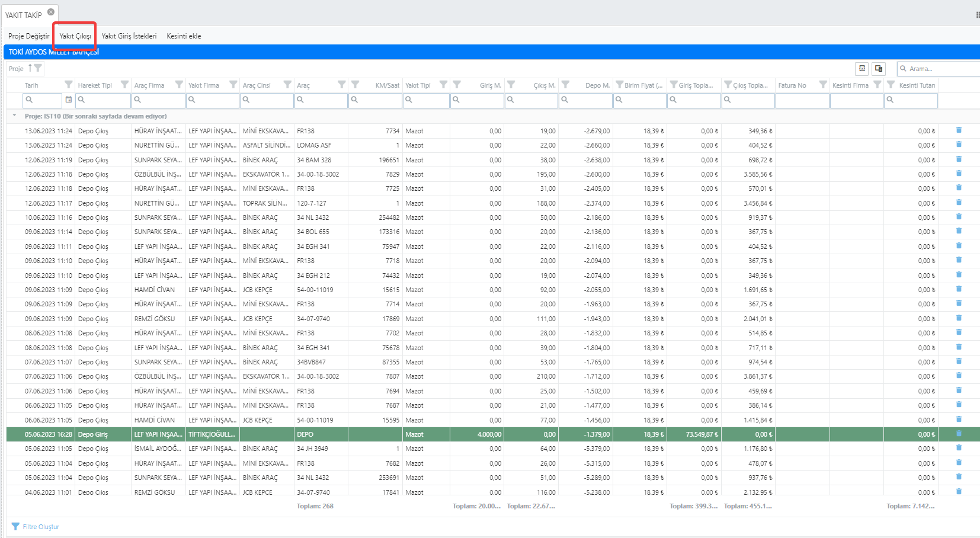The height and width of the screenshot is (538, 980).
Task: Collapse the Proje: IST10 group row
Action: click(14, 116)
